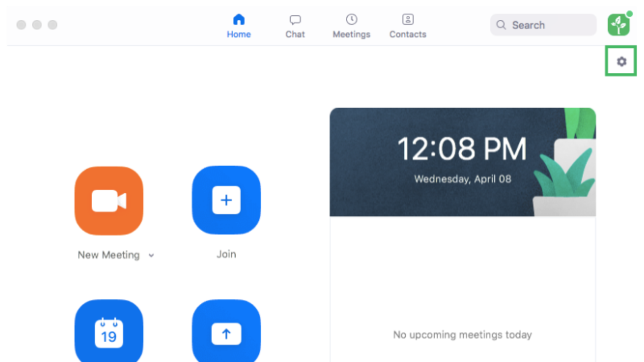Switch to the Chat tab

[x=295, y=26]
